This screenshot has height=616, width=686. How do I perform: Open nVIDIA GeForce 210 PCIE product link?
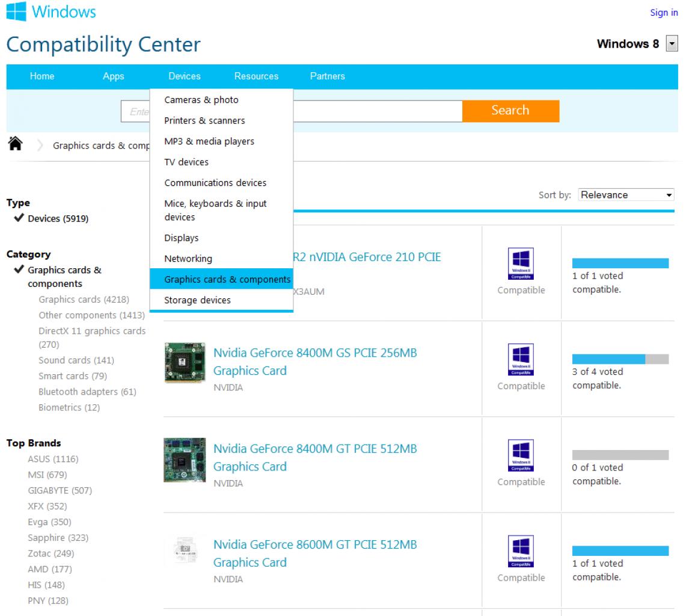tap(367, 257)
